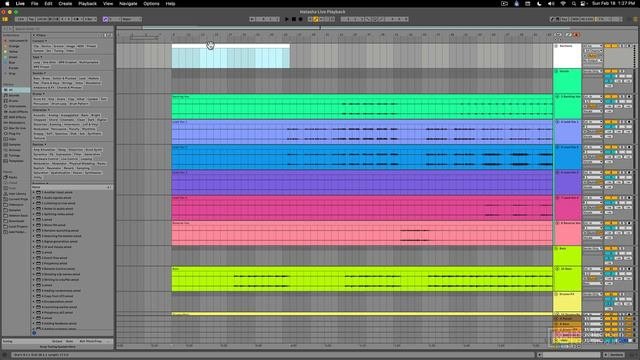
Task: Open the Playback menu
Action: click(x=87, y=4)
